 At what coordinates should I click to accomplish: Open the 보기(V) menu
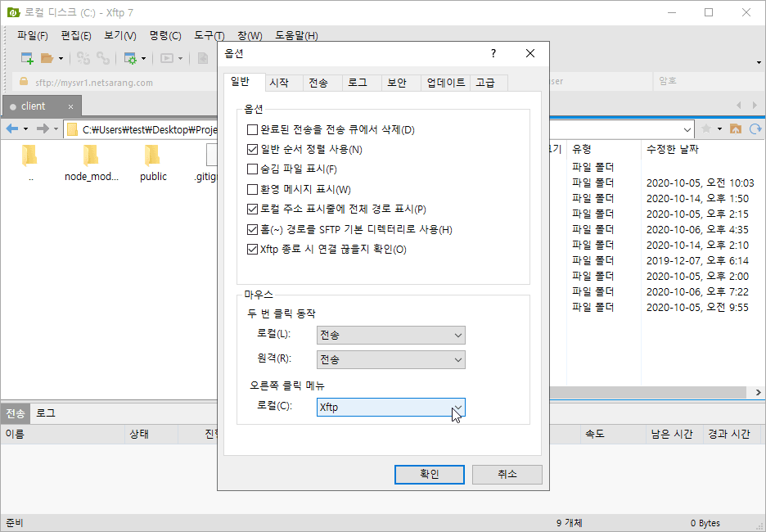tap(120, 36)
